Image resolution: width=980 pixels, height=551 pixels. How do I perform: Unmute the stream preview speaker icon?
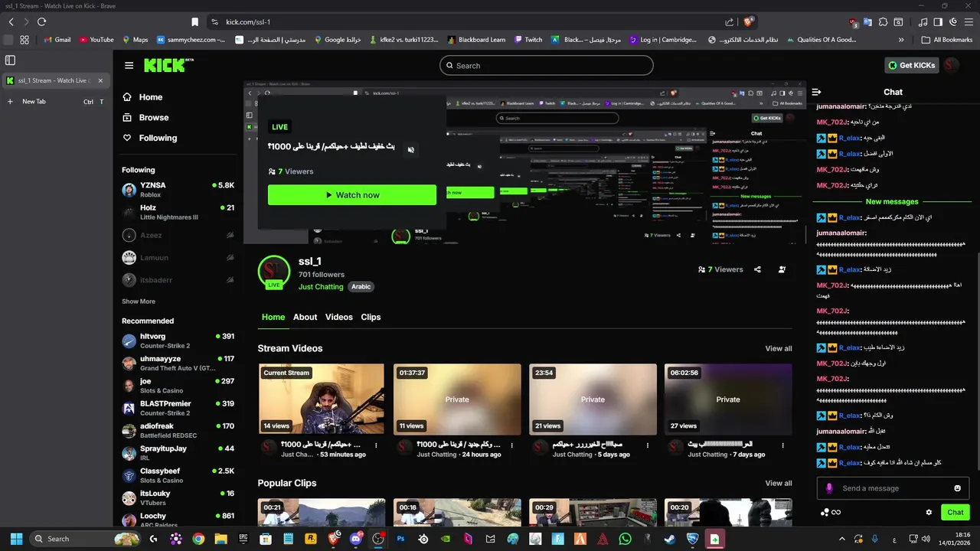click(x=410, y=150)
